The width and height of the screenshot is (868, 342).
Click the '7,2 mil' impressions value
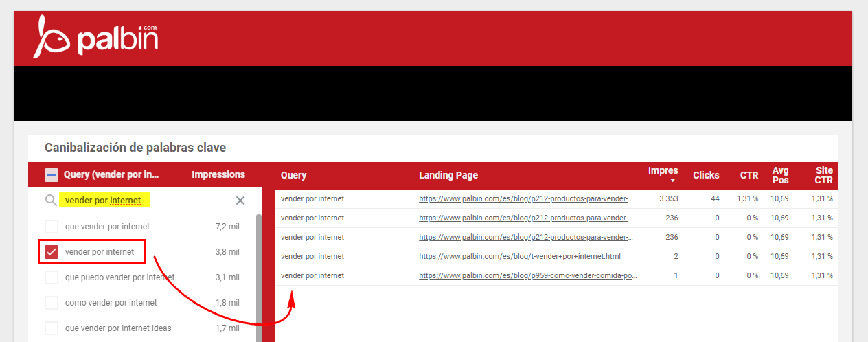[227, 227]
